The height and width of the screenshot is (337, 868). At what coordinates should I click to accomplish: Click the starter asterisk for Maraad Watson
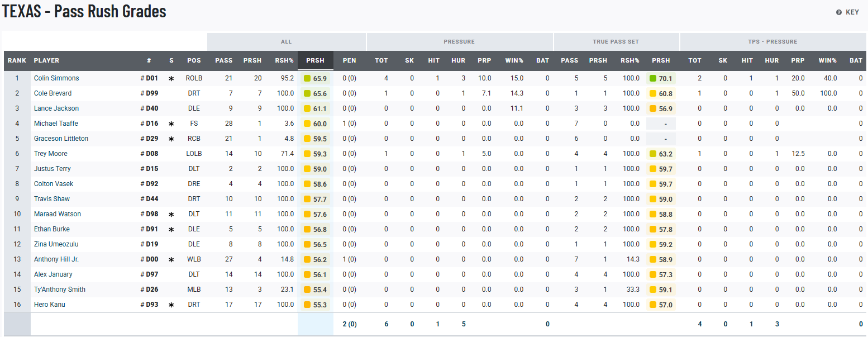(x=171, y=215)
